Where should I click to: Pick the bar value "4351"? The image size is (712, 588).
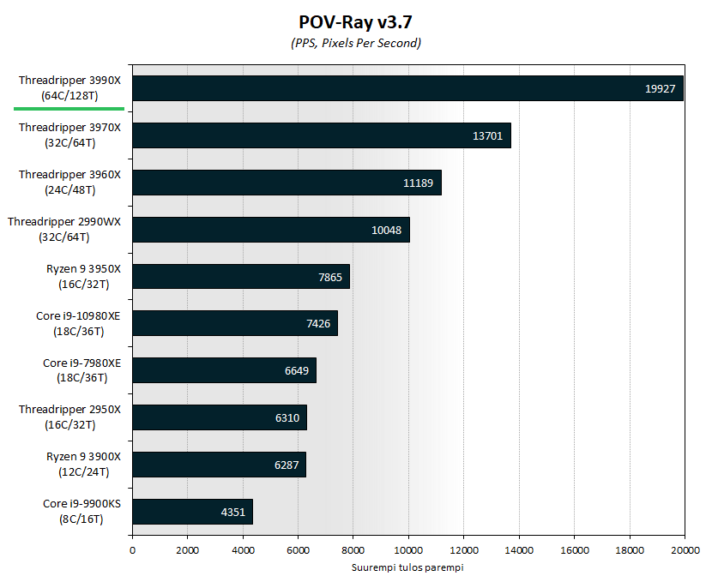pyautogui.click(x=233, y=513)
